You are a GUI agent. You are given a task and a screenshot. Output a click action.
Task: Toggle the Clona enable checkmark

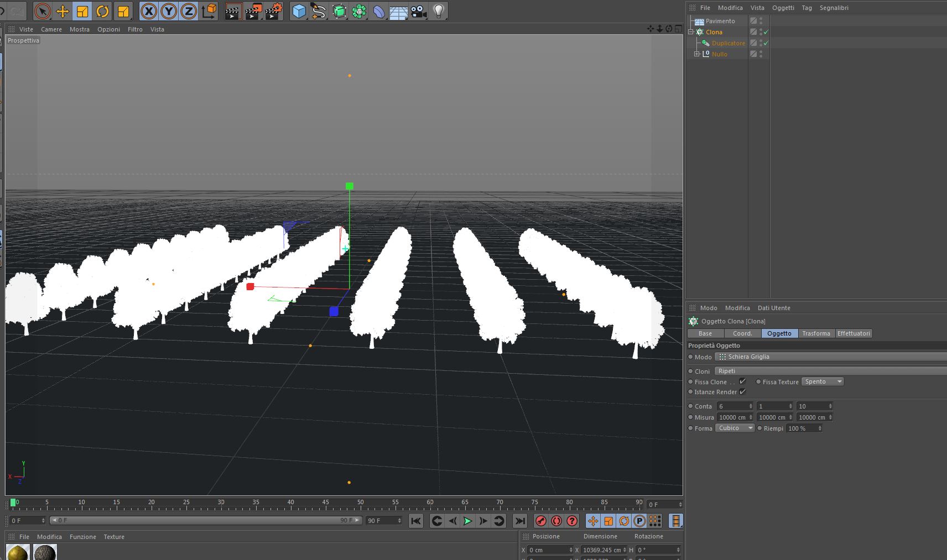pyautogui.click(x=766, y=32)
